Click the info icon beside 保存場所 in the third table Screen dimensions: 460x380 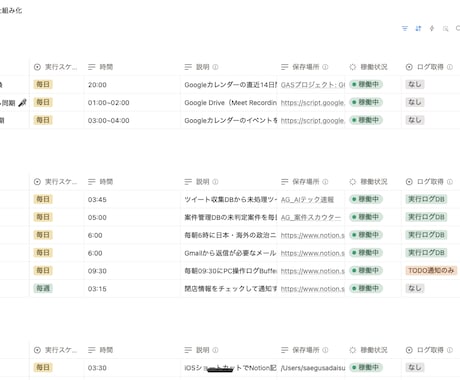click(325, 350)
